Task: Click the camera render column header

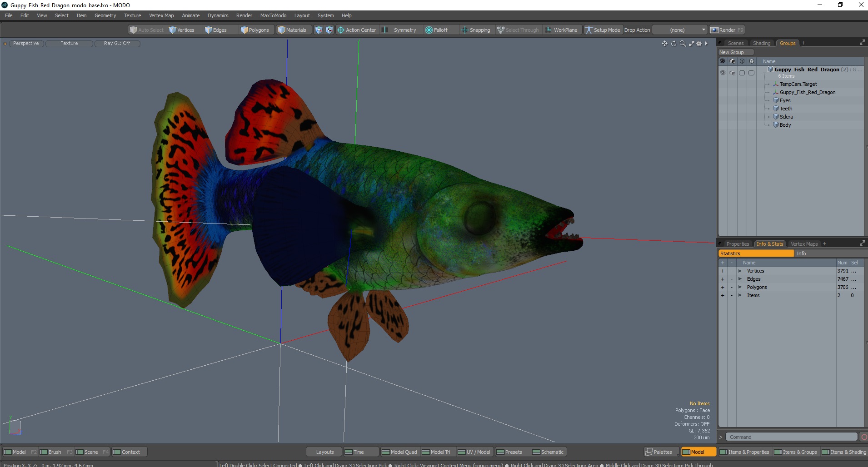Action: coord(732,61)
